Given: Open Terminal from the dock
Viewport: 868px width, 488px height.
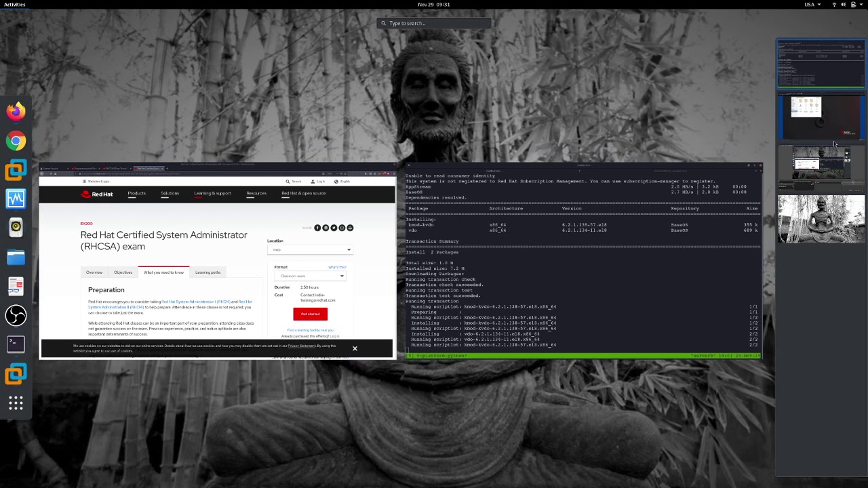Looking at the screenshot, I should (x=16, y=344).
